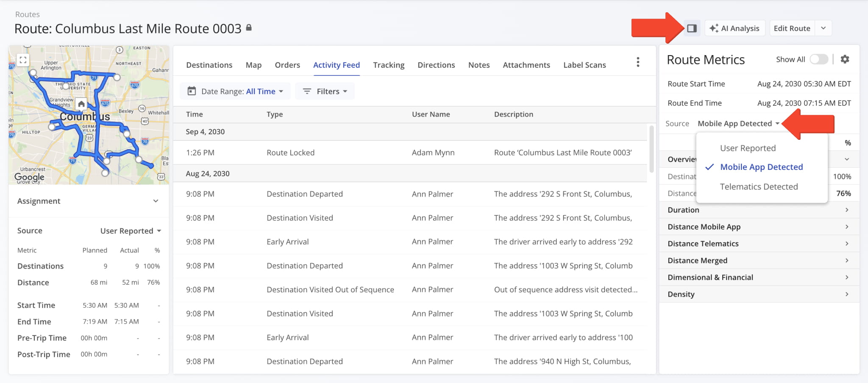
Task: Switch to the Destinations tab
Action: click(209, 65)
